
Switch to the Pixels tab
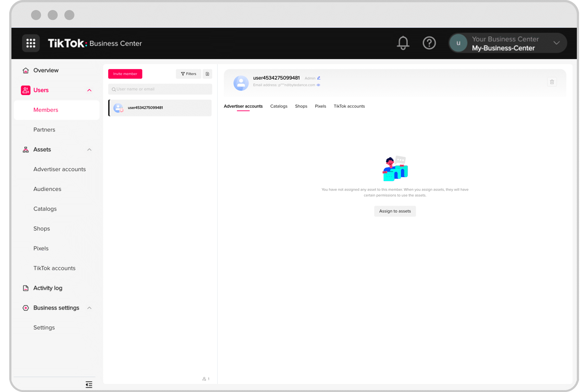320,106
